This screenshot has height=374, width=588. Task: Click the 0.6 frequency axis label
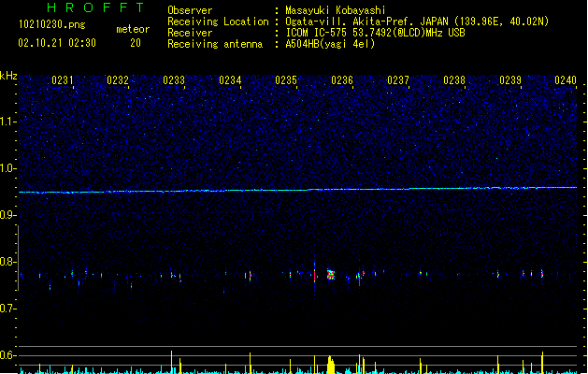7,355
